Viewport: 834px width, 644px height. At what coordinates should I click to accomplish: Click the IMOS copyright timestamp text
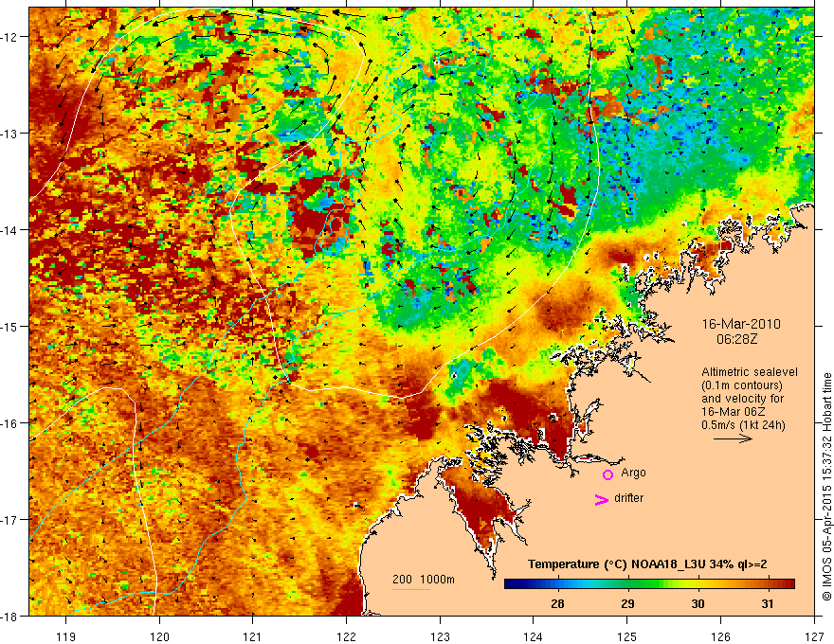coord(826,486)
